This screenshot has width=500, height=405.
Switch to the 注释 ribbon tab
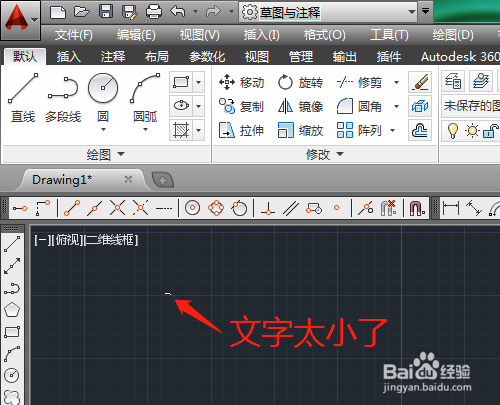pos(113,57)
